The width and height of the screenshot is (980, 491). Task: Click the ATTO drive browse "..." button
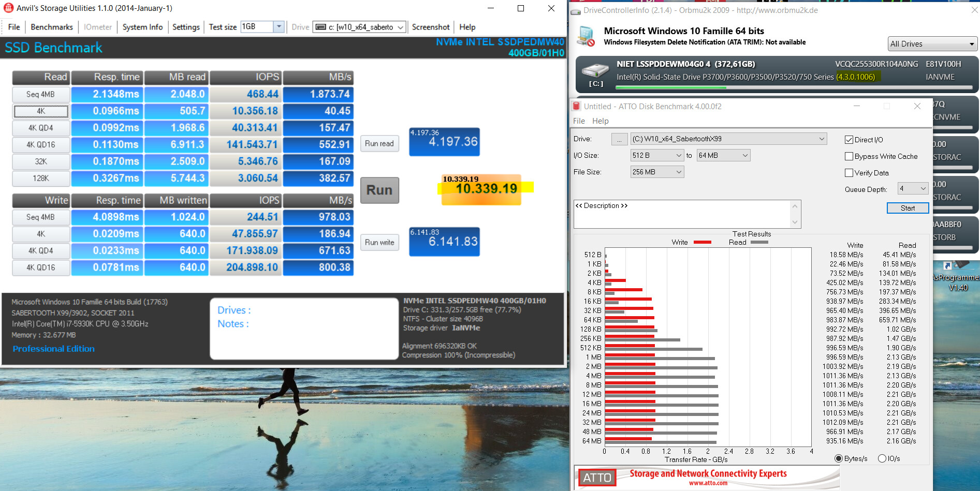[619, 139]
